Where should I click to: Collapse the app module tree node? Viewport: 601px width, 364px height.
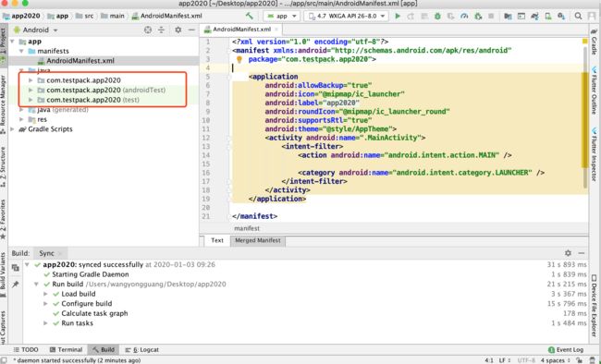(13, 42)
